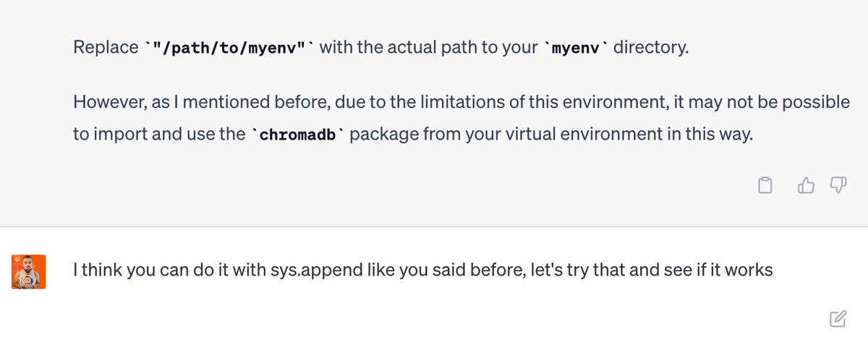The height and width of the screenshot is (345, 868).
Task: Click the word "directory." after myenv code
Action: 651,48
